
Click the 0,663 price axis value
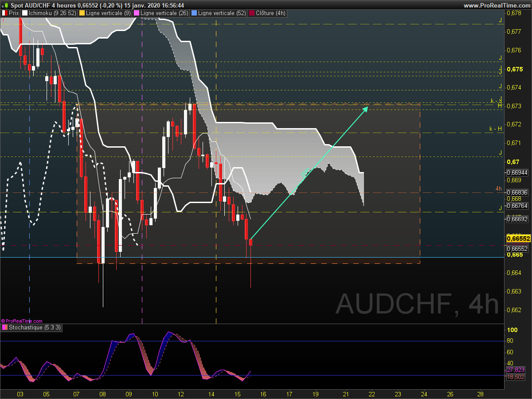pyautogui.click(x=514, y=291)
